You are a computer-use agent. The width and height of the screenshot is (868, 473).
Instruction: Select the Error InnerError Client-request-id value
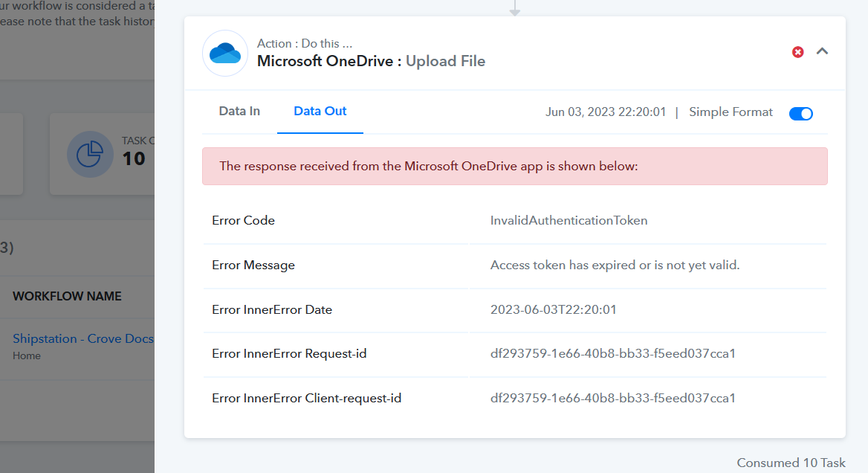click(613, 398)
